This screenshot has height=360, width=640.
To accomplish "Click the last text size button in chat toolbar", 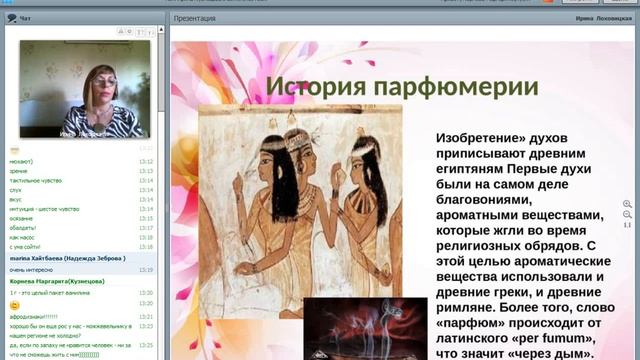I will point(151,32).
